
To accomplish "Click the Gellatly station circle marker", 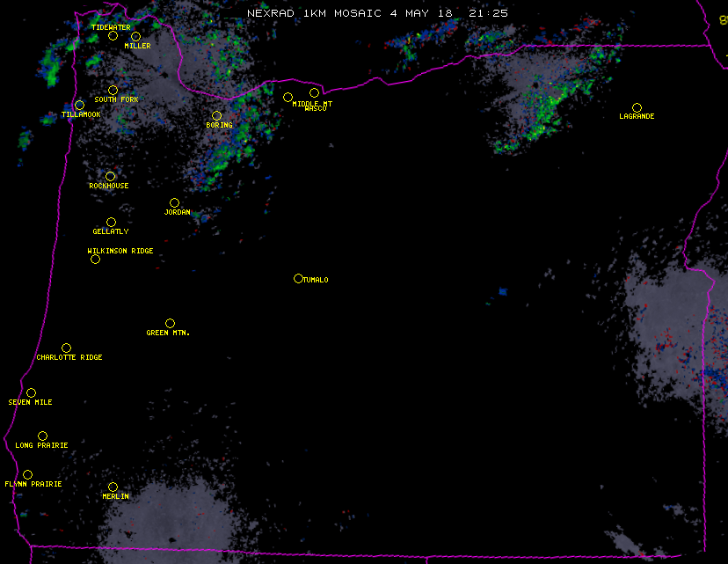I will 111,223.
